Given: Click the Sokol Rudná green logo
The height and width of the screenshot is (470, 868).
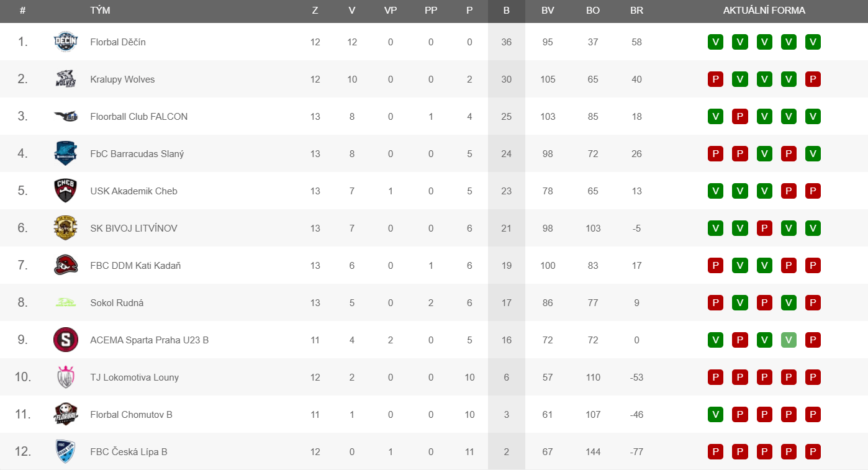Looking at the screenshot, I should coord(65,302).
